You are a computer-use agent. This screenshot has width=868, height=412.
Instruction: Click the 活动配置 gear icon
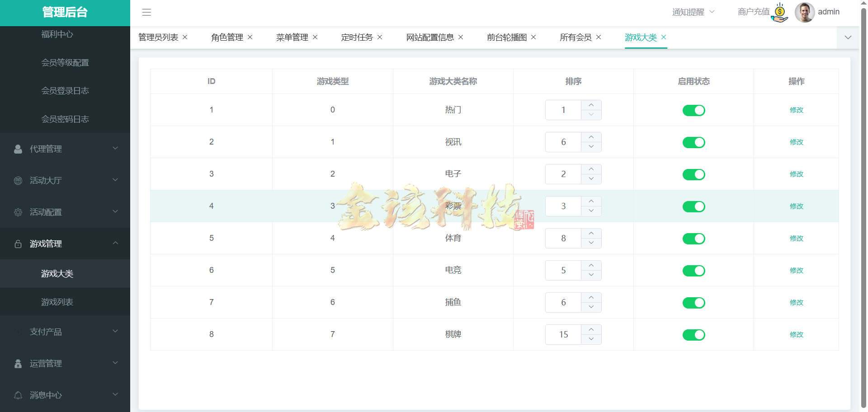(18, 211)
